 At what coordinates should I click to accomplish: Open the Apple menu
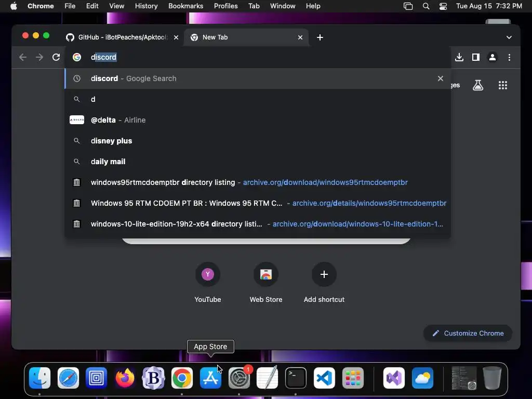[14, 6]
